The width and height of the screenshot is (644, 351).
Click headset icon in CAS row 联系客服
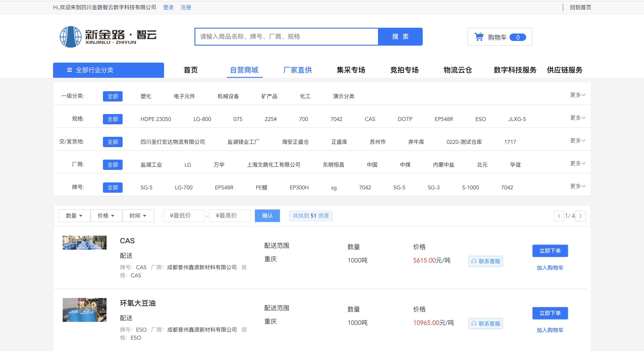coord(474,261)
